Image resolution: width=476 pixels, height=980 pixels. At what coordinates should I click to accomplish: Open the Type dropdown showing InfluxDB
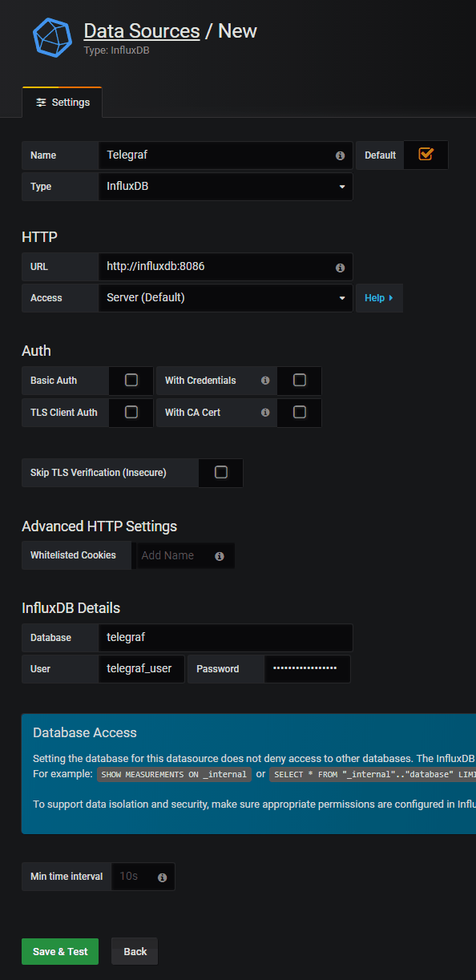(x=225, y=186)
